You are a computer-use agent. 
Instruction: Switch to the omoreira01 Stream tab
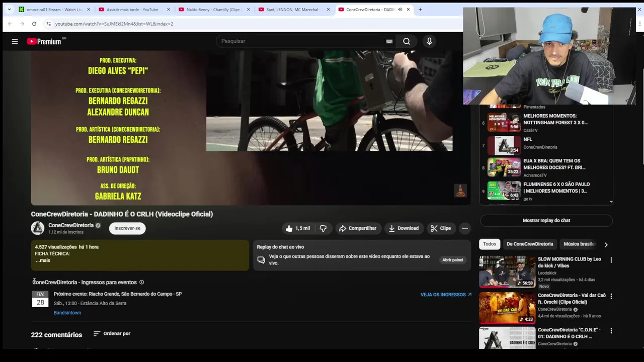(x=54, y=10)
